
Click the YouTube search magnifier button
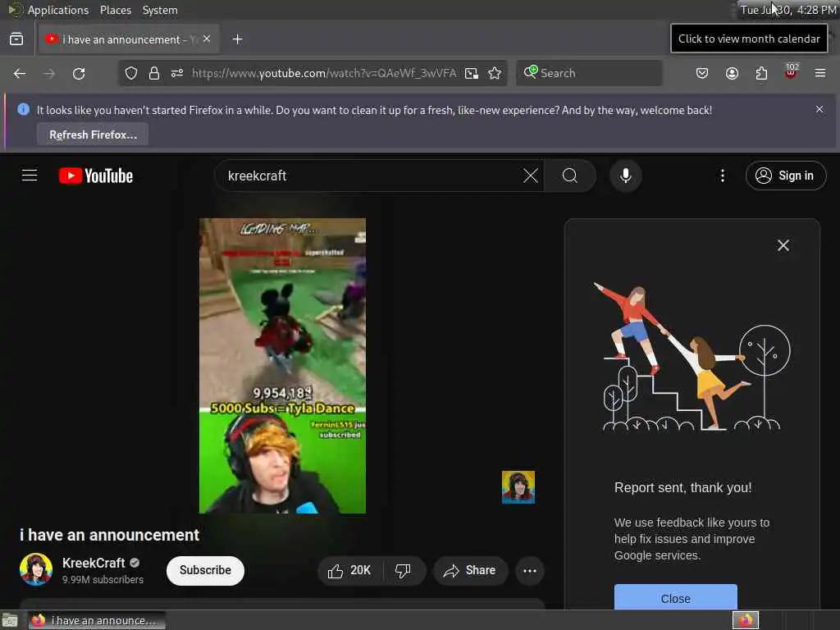[x=570, y=176]
